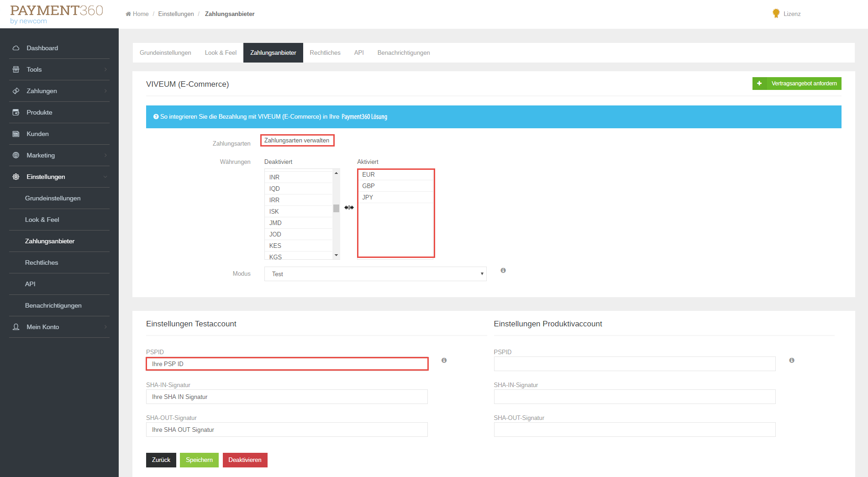Click the Lizenz badge icon
The height and width of the screenshot is (477, 868).
(x=776, y=14)
